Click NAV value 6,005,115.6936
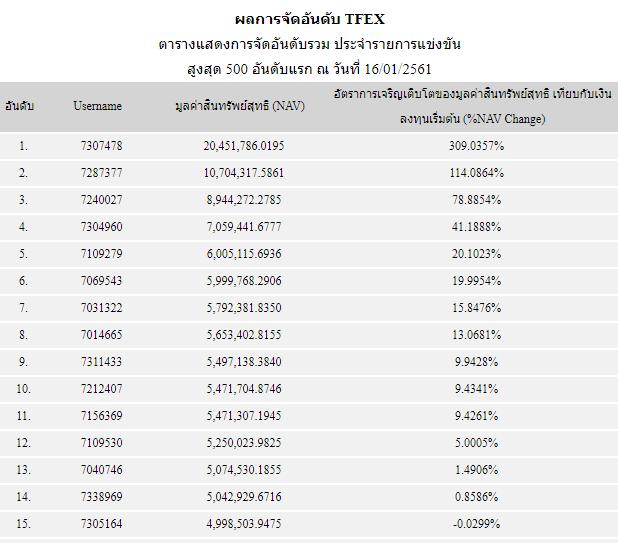Screen dimensions: 618x543 click(244, 254)
